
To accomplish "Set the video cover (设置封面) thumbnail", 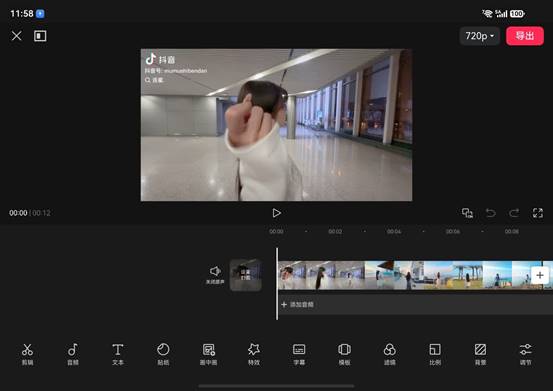I will point(245,275).
